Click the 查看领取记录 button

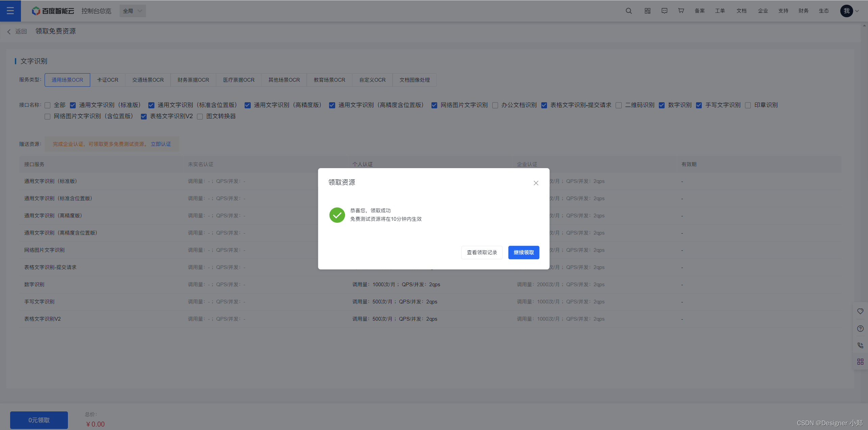tap(482, 252)
